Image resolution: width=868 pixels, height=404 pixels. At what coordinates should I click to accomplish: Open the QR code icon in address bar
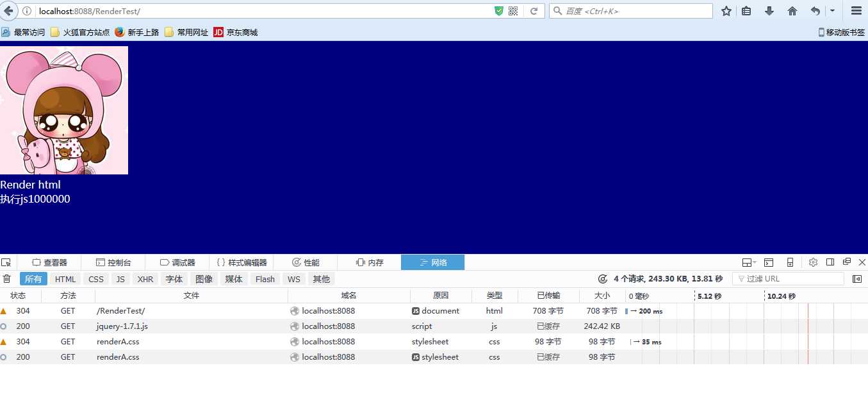point(513,11)
